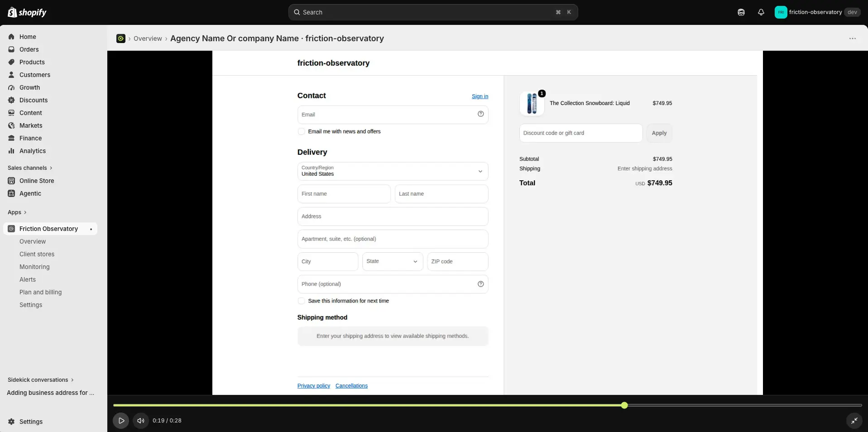Open the State dropdown

(x=393, y=261)
